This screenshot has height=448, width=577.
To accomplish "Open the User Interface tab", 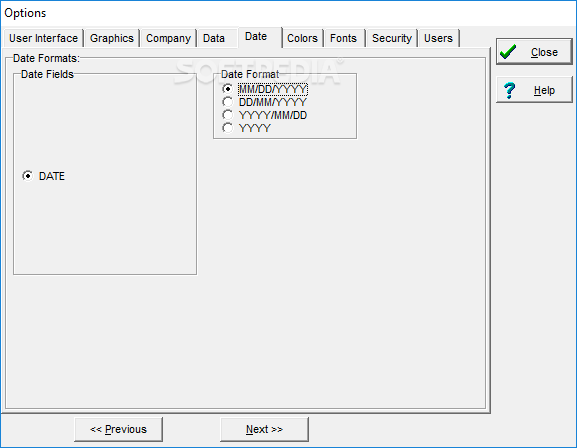I will click(43, 38).
